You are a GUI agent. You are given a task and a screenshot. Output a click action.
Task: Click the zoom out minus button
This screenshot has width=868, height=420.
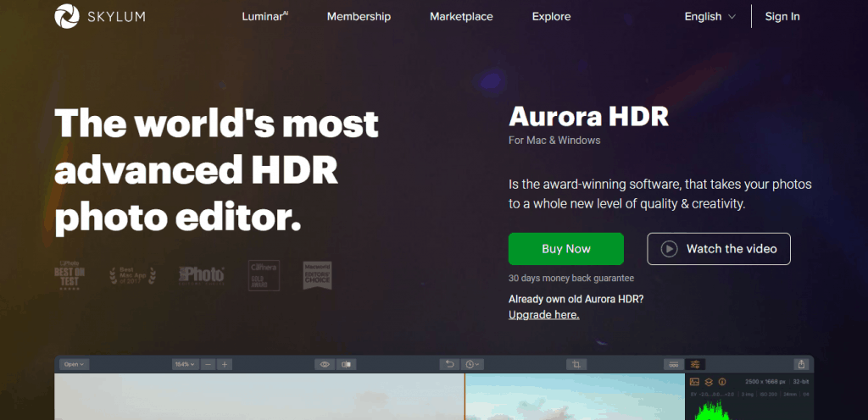[x=209, y=364]
